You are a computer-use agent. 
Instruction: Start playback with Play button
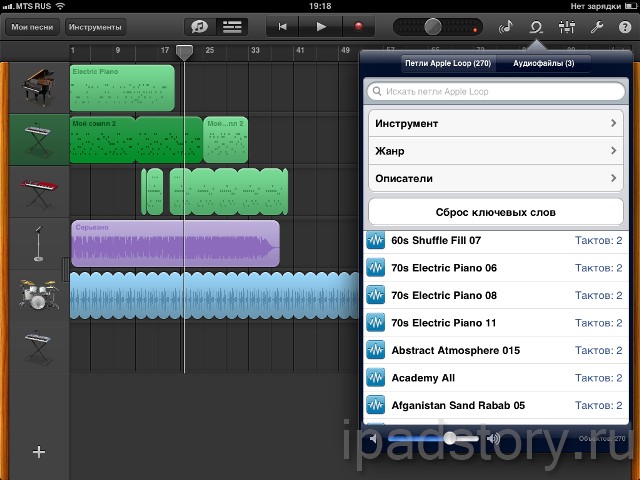321,27
